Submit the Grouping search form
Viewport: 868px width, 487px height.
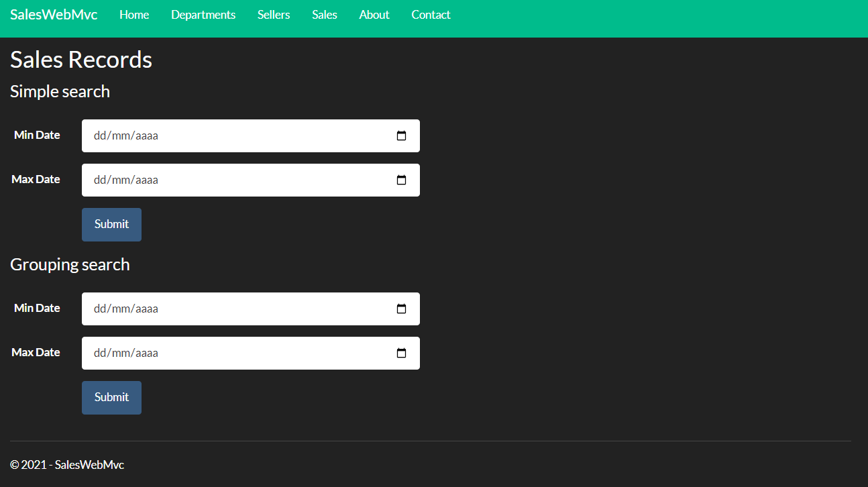click(111, 397)
